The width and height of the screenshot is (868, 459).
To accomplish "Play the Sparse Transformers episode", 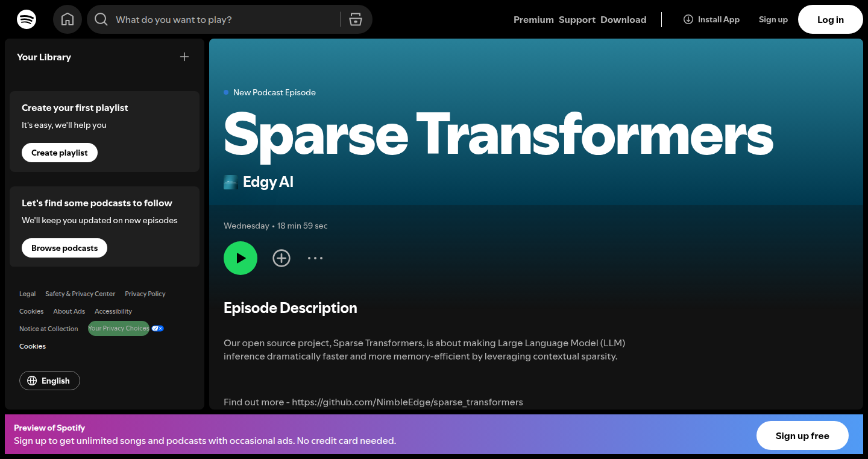I will [x=241, y=258].
